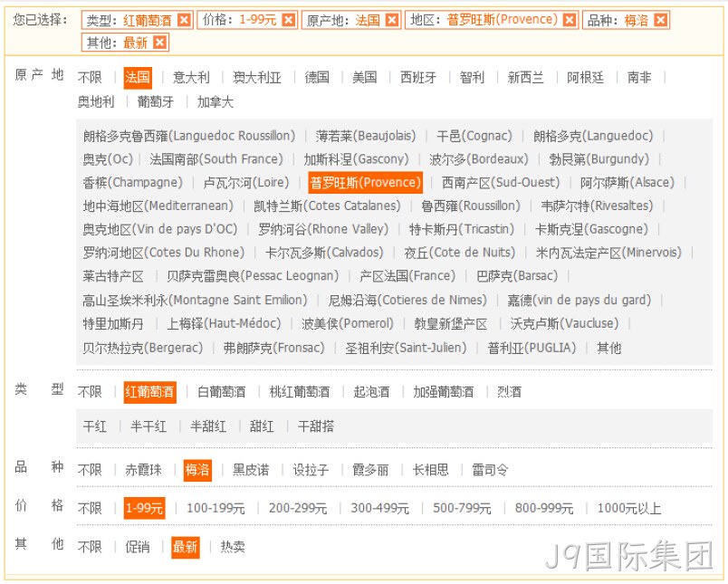Viewport: 728px width, 584px height.
Task: Choose region 香槟(Champagne)
Action: click(133, 182)
